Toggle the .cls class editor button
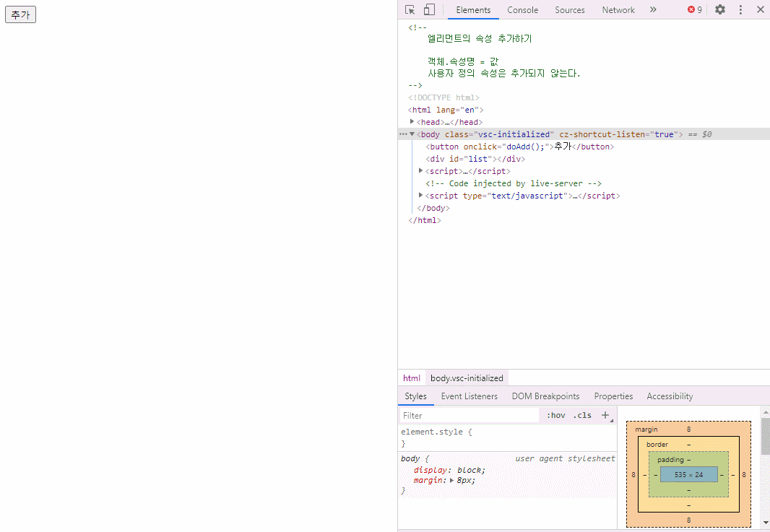770x532 pixels. (582, 415)
